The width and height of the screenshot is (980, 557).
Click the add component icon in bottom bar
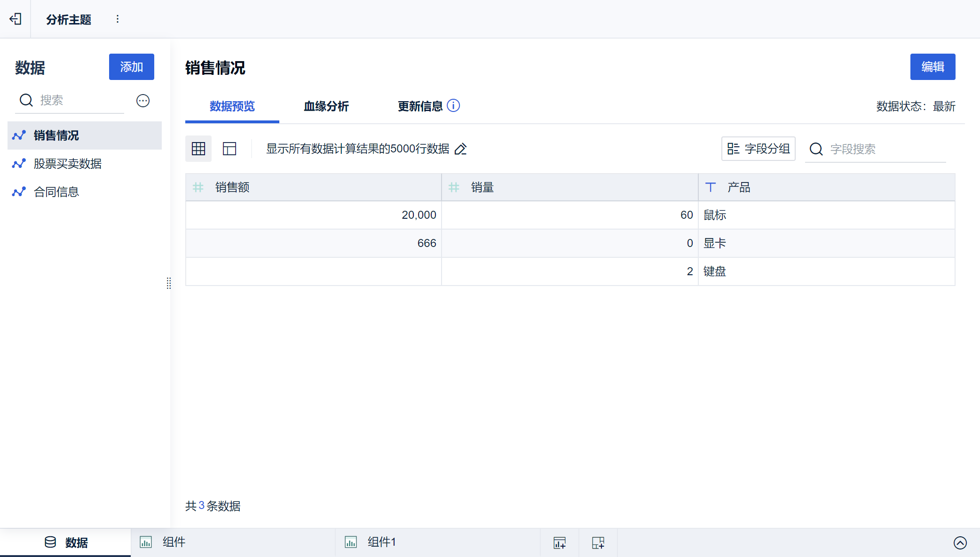[x=560, y=542]
